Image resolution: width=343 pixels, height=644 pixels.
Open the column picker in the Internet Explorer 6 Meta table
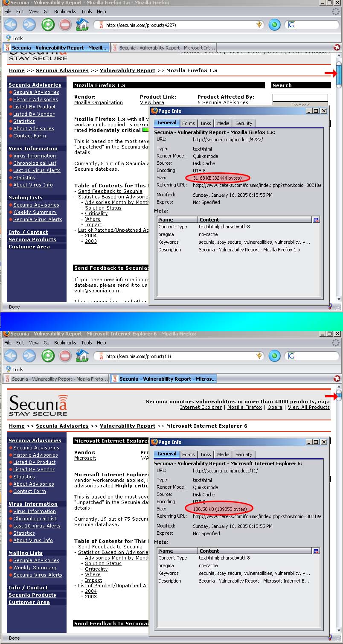[x=316, y=551]
